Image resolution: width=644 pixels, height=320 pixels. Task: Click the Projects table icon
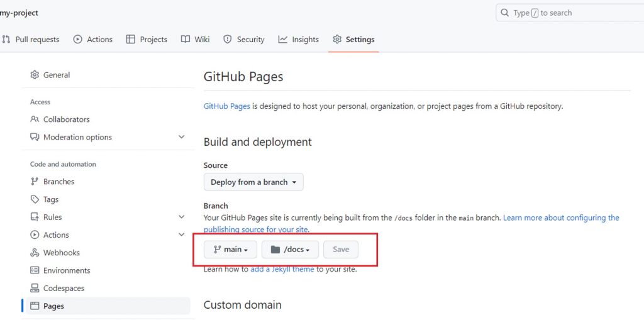tap(131, 40)
